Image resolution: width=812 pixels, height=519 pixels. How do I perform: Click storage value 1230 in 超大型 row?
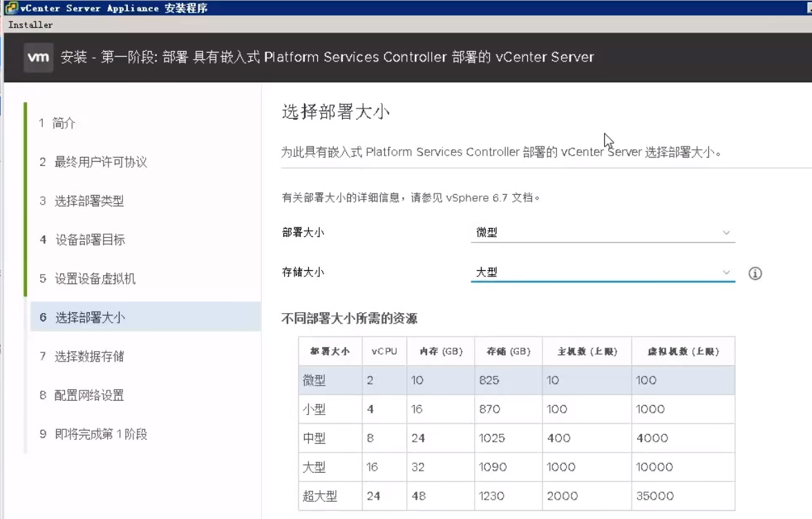(x=491, y=496)
